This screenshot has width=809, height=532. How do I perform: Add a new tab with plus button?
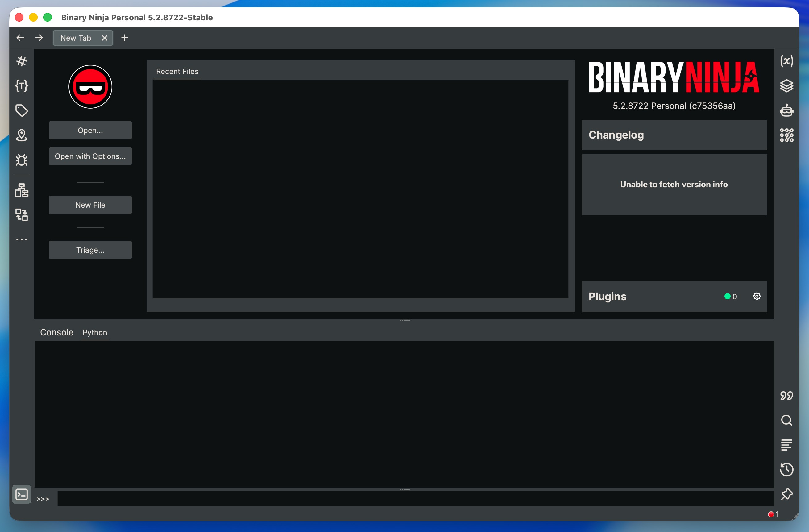tap(124, 38)
